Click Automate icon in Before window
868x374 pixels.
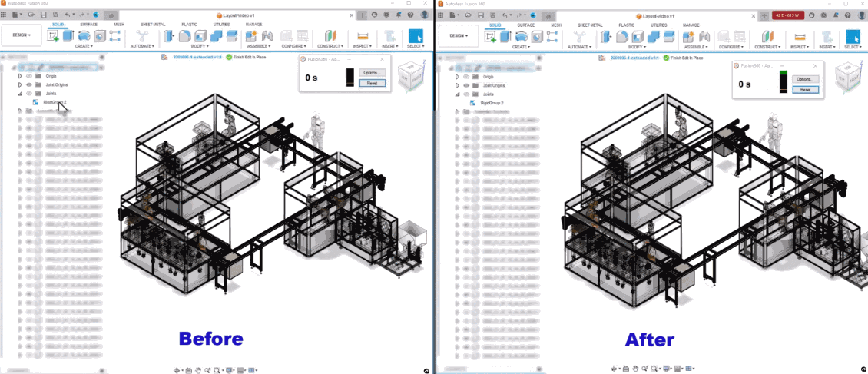pyautogui.click(x=142, y=35)
